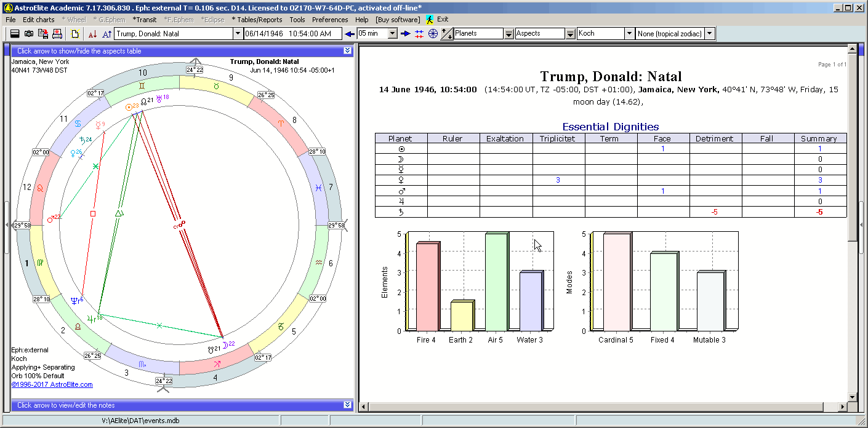Open the Transit menu
The image size is (868, 428).
pyautogui.click(x=145, y=20)
